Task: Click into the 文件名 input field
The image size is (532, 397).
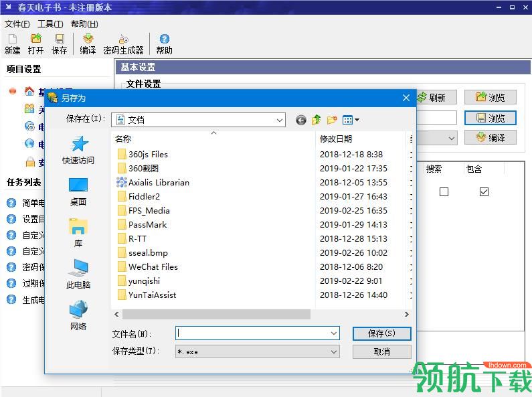Action: pos(253,333)
